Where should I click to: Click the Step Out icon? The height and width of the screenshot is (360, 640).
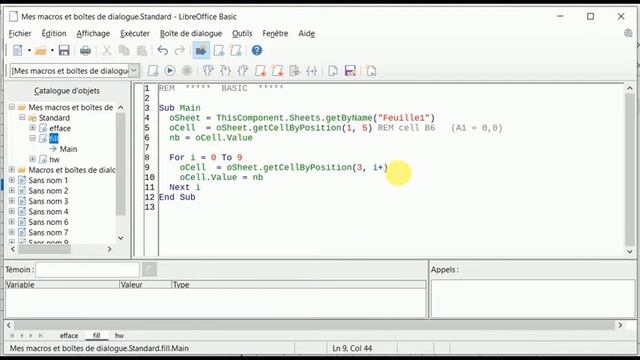[243, 71]
